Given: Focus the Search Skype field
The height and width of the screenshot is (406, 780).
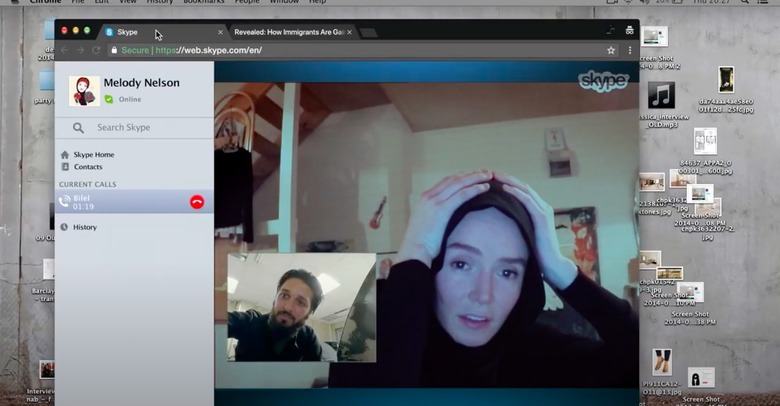Looking at the screenshot, I should pos(134,128).
